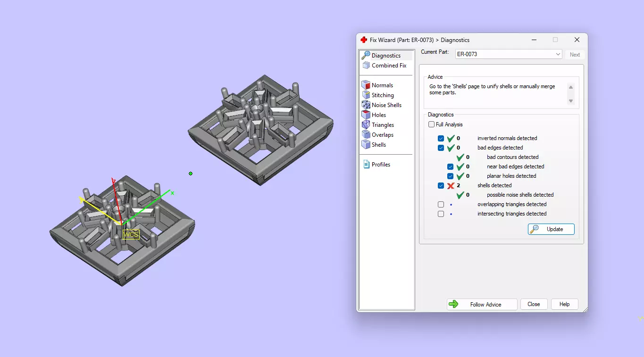Image resolution: width=644 pixels, height=357 pixels.
Task: Click the WCS label in the viewport
Action: 131,234
